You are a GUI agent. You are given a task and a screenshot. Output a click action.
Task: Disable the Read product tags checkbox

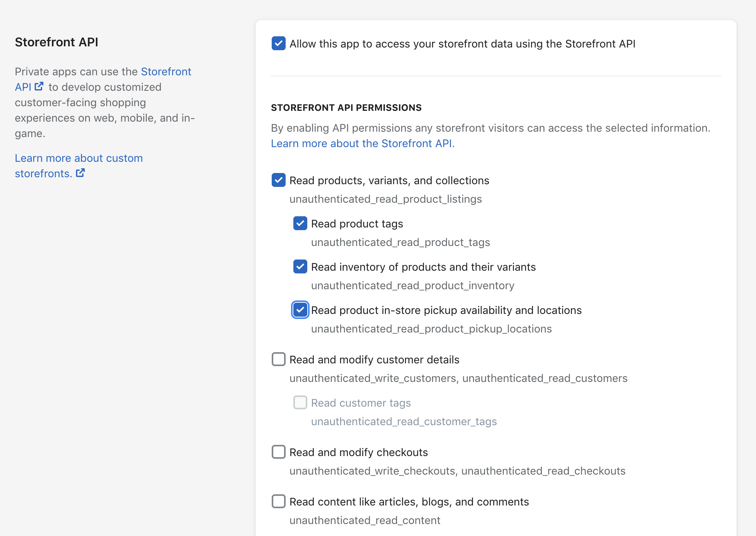(300, 224)
